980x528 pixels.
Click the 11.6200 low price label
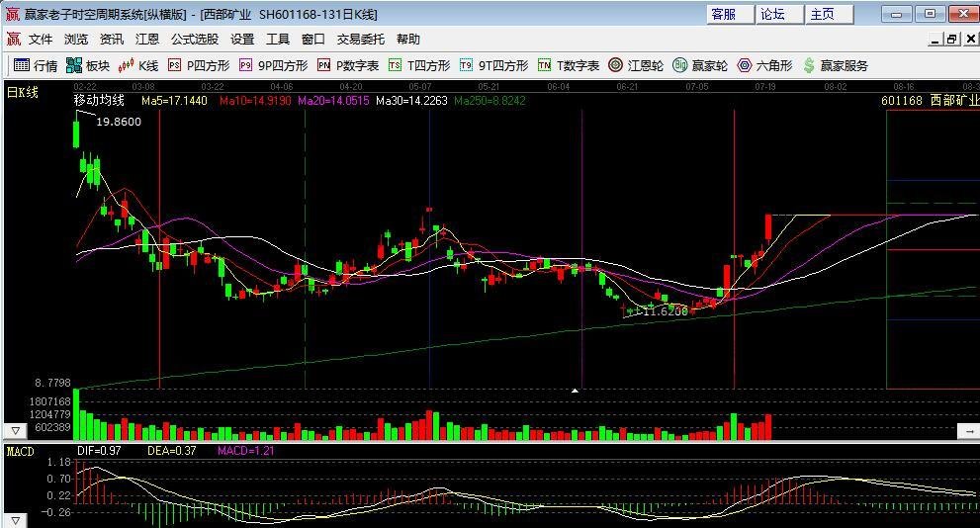tap(665, 311)
